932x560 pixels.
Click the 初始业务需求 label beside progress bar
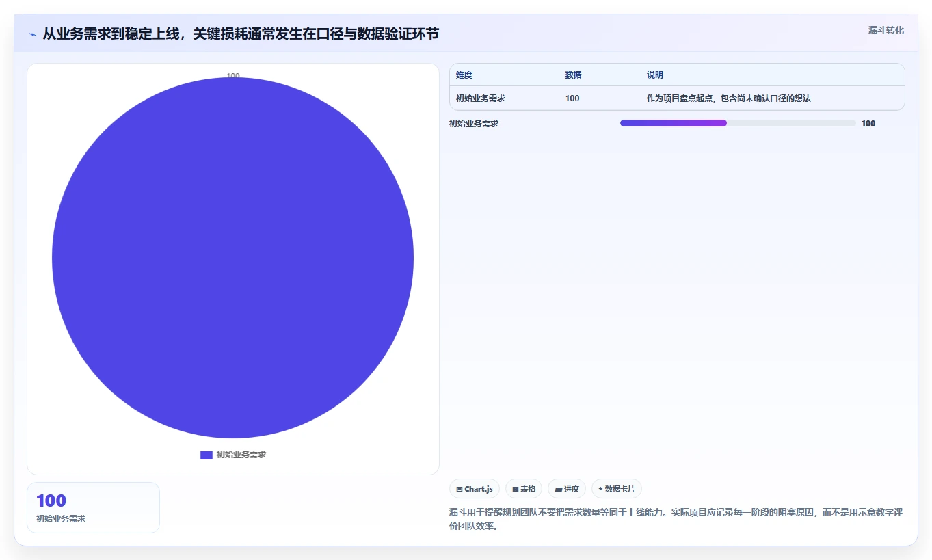(474, 124)
